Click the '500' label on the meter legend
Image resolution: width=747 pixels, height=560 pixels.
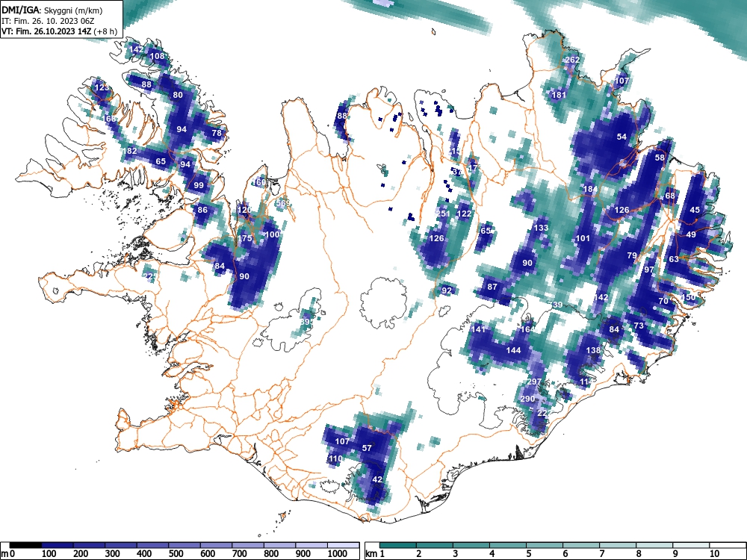click(176, 554)
